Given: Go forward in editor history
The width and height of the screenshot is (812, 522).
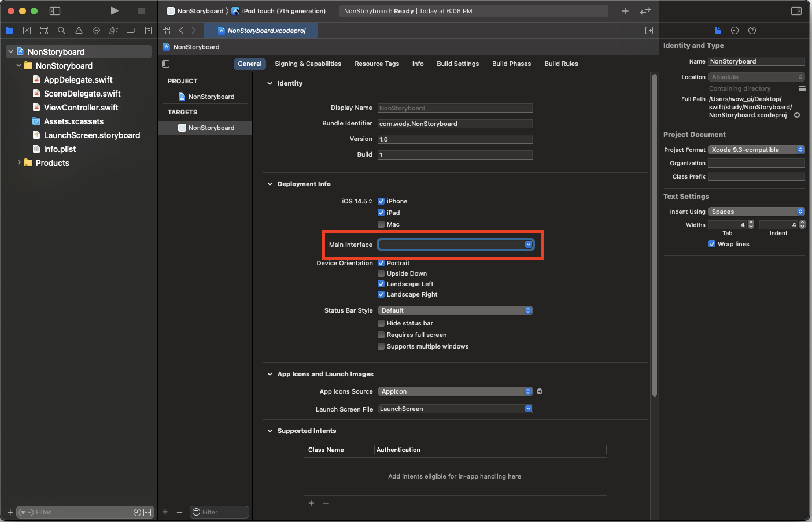Looking at the screenshot, I should point(194,30).
